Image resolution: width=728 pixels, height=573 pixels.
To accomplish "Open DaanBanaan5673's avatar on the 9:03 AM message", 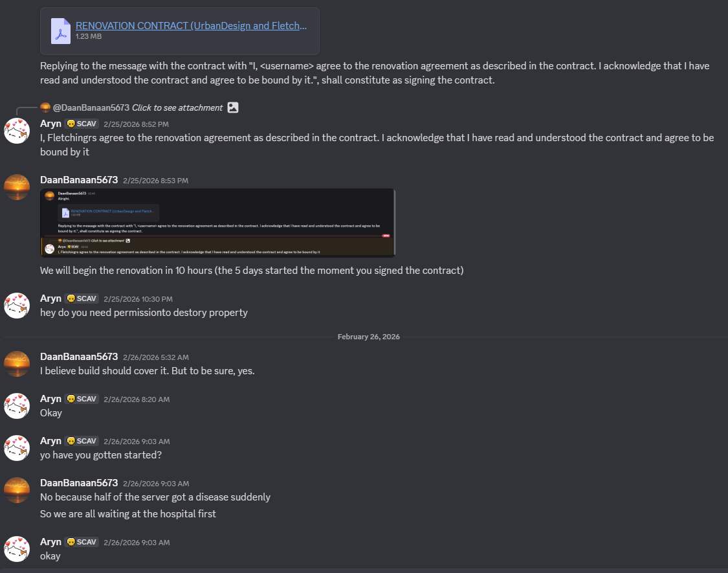I will (17, 490).
